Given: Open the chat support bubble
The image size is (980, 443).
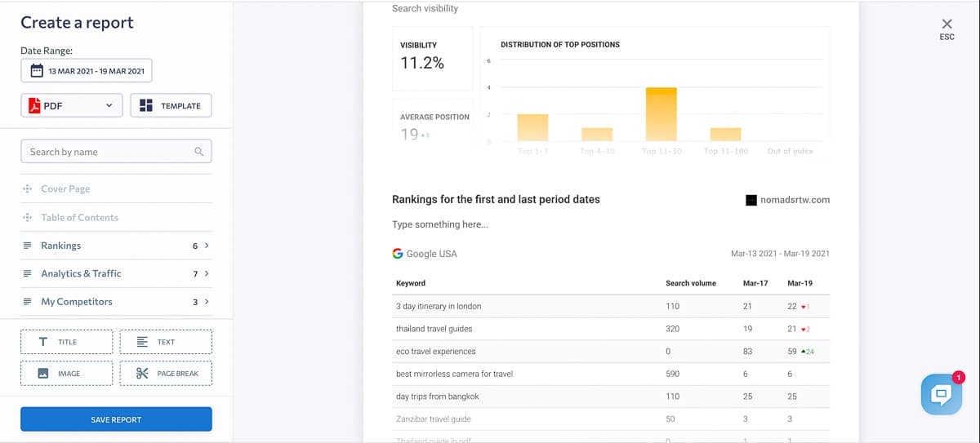Looking at the screenshot, I should 941,394.
